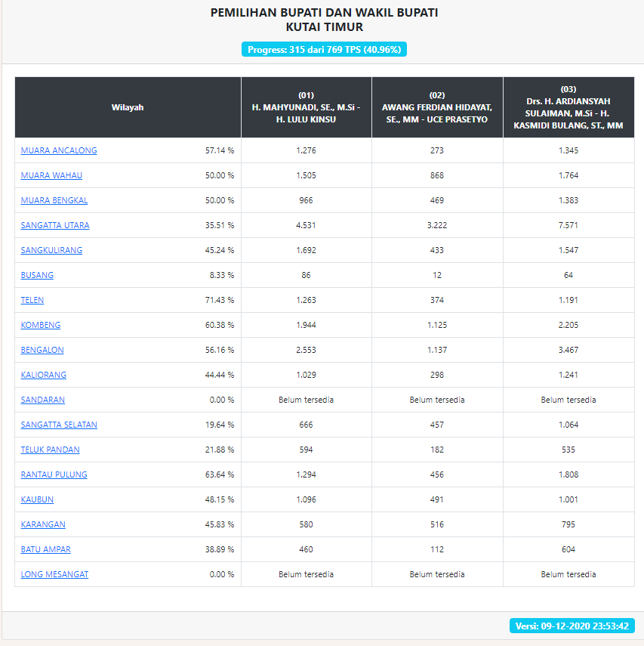Open SANGKULIRANG district results
This screenshot has height=646, width=644.
[51, 250]
